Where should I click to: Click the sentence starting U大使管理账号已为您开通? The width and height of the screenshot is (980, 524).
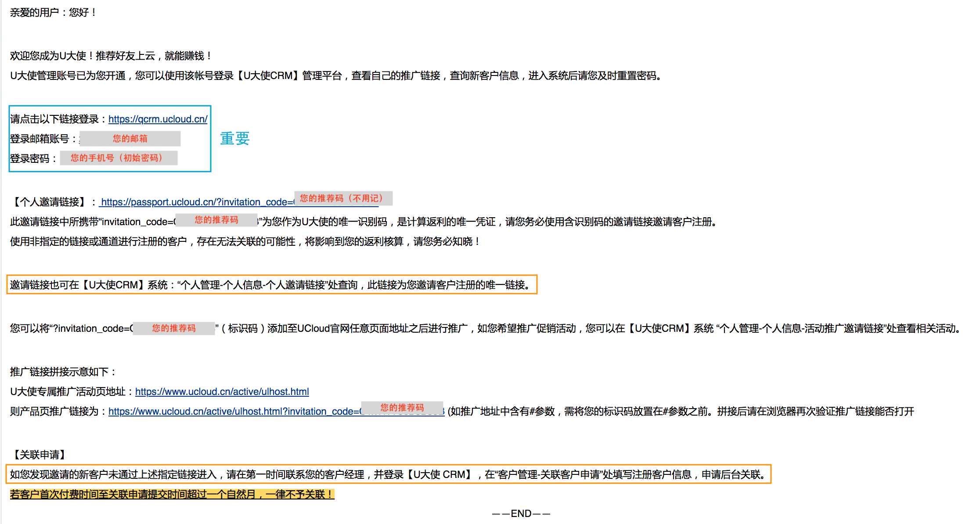click(336, 75)
